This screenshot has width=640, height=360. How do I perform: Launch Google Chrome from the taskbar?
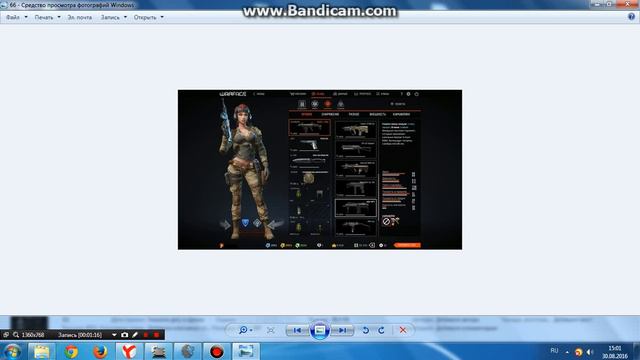[71, 351]
